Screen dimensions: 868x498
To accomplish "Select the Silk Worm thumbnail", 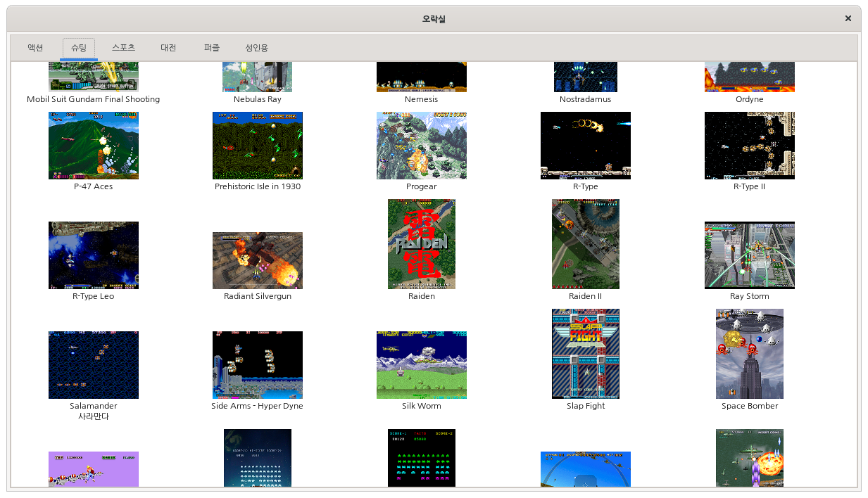I will [422, 365].
